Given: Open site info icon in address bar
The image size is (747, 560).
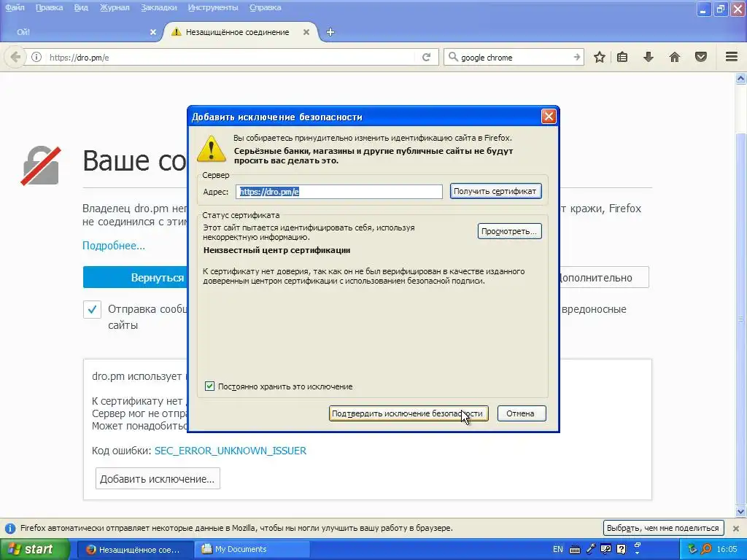Looking at the screenshot, I should pos(36,57).
